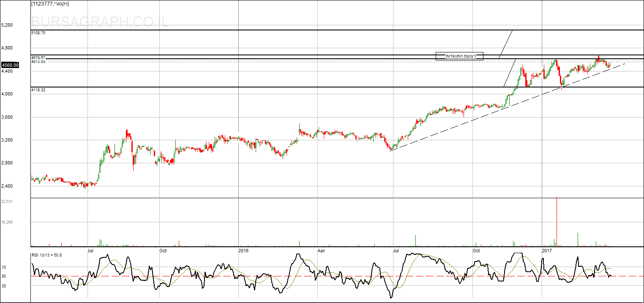Image resolution: width=644 pixels, height=303 pixels.
Task: Select the 2017 year marker on time axis
Action: [547, 251]
